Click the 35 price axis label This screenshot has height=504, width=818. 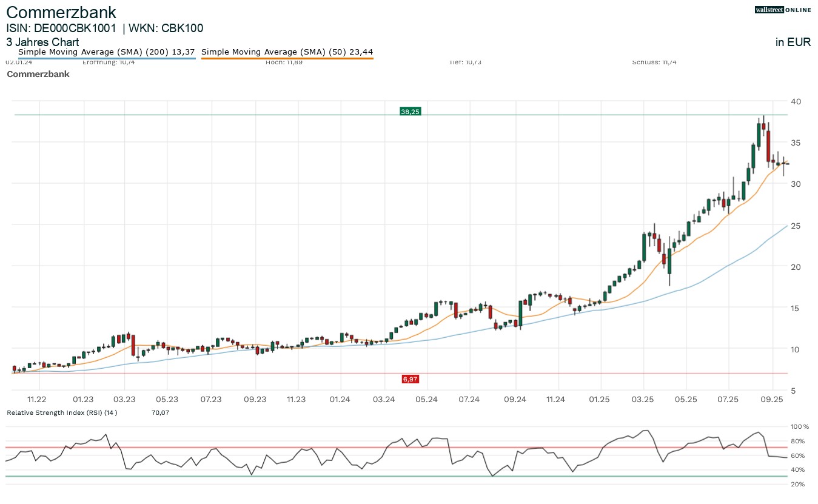click(796, 143)
